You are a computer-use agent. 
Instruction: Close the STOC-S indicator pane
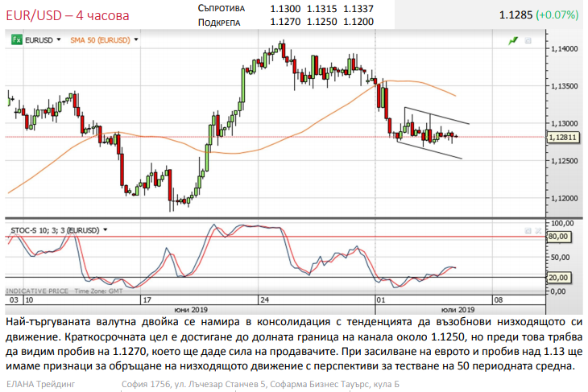click(538, 230)
